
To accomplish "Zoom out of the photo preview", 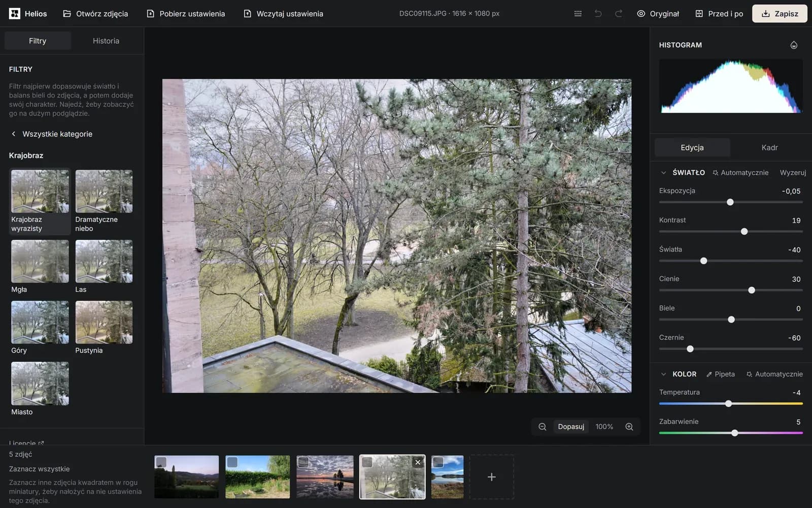I will pyautogui.click(x=543, y=427).
